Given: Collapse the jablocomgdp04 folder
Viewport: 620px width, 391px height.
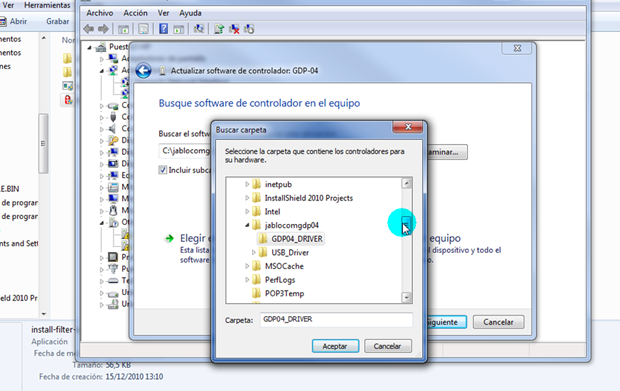Looking at the screenshot, I should 247,225.
